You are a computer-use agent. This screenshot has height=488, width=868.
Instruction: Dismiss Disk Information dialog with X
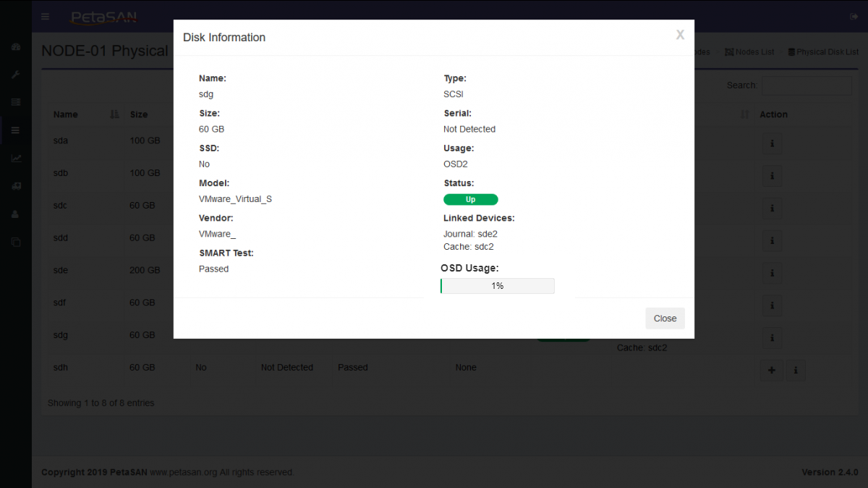point(679,35)
